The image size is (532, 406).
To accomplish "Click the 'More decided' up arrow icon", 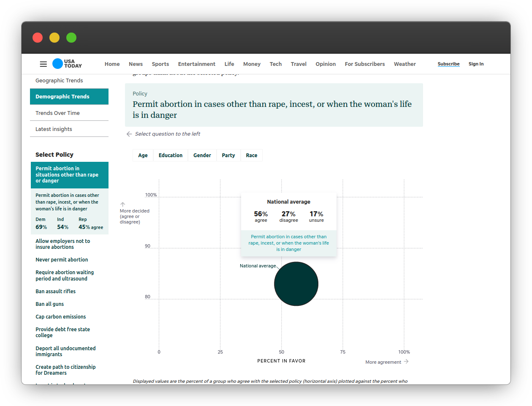I will (x=122, y=204).
